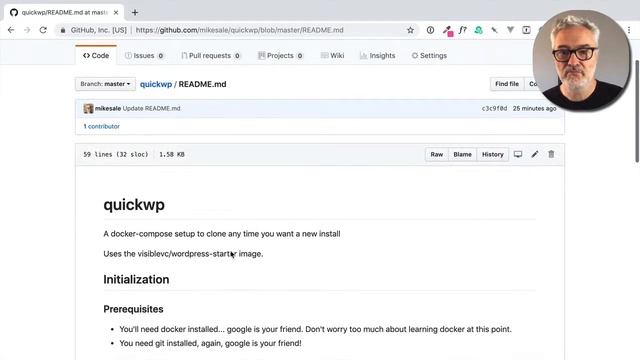Open the file History

point(493,154)
